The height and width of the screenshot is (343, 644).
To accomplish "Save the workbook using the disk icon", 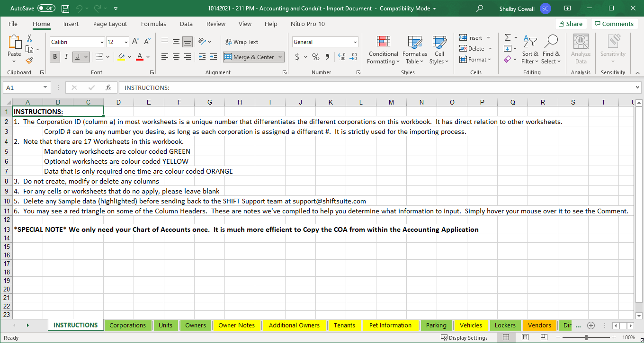I will pyautogui.click(x=65, y=9).
